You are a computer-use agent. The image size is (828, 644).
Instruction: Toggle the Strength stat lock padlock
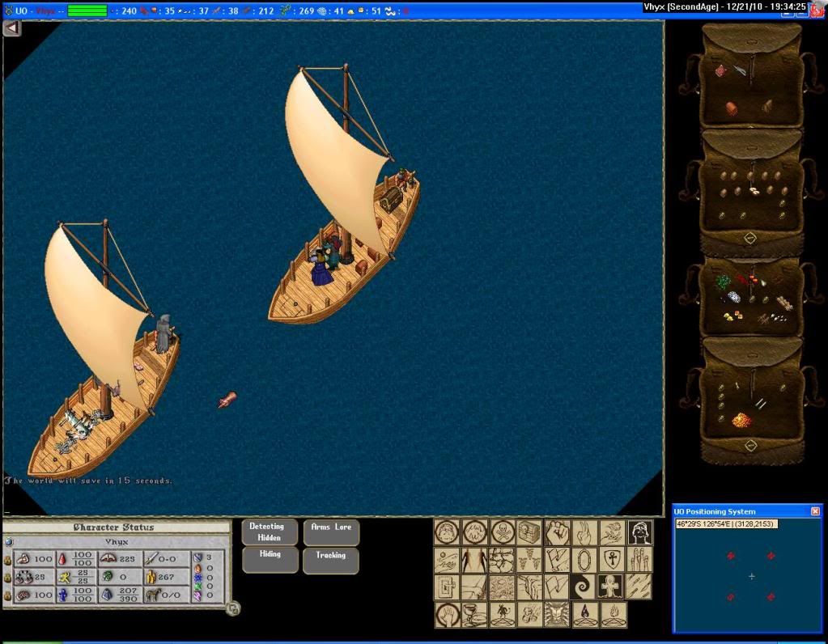(7, 560)
